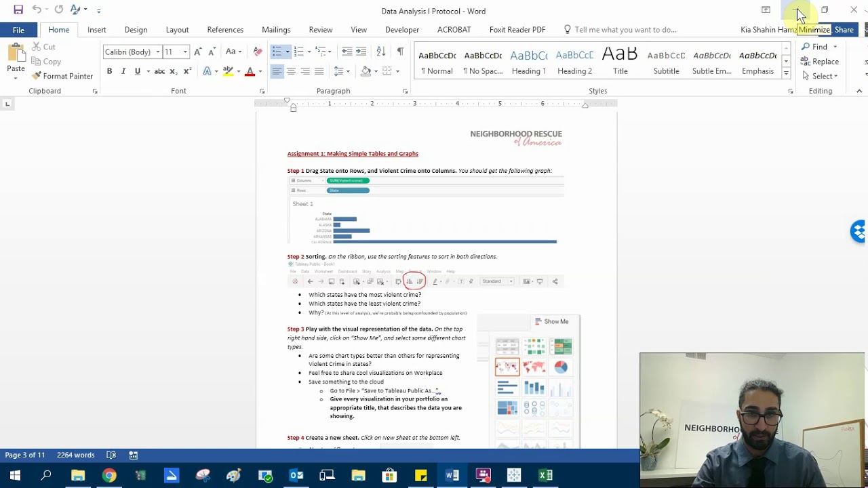This screenshot has height=488, width=868.
Task: Switch to the Mailings tab
Action: point(276,30)
